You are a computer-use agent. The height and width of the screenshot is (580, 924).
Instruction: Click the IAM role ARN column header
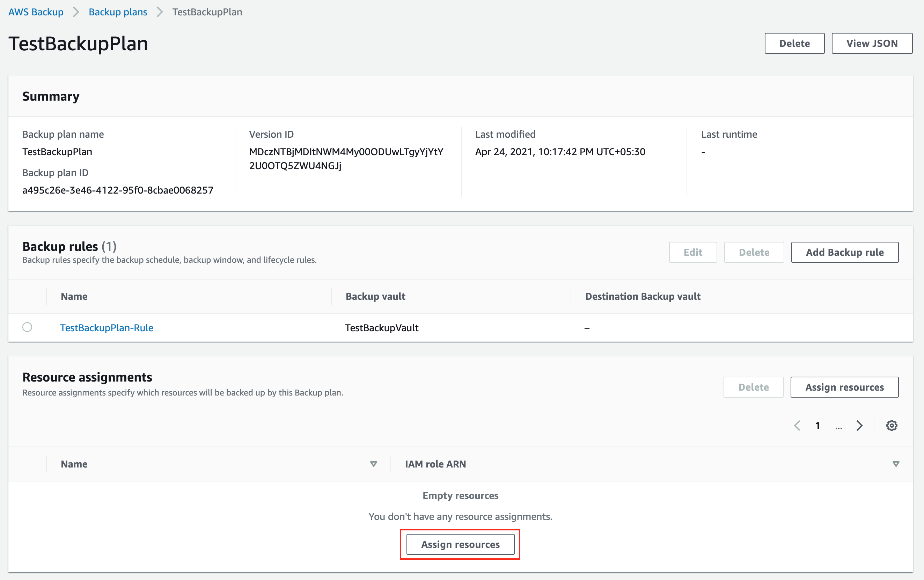(435, 464)
